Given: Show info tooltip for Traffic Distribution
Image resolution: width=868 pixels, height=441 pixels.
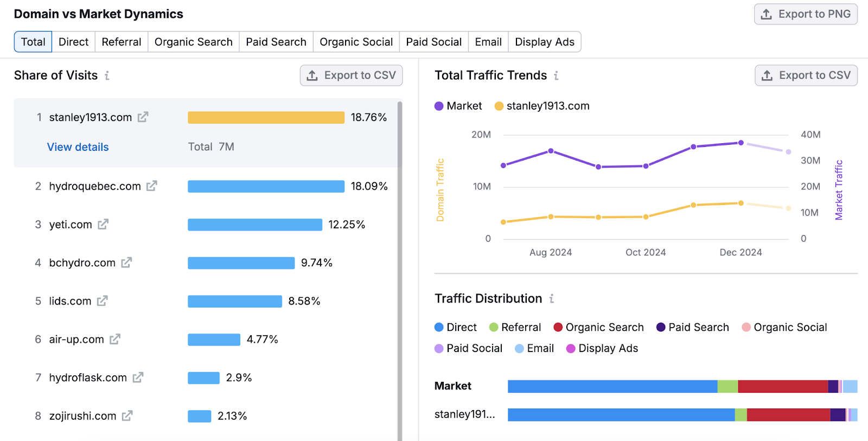Looking at the screenshot, I should [551, 298].
